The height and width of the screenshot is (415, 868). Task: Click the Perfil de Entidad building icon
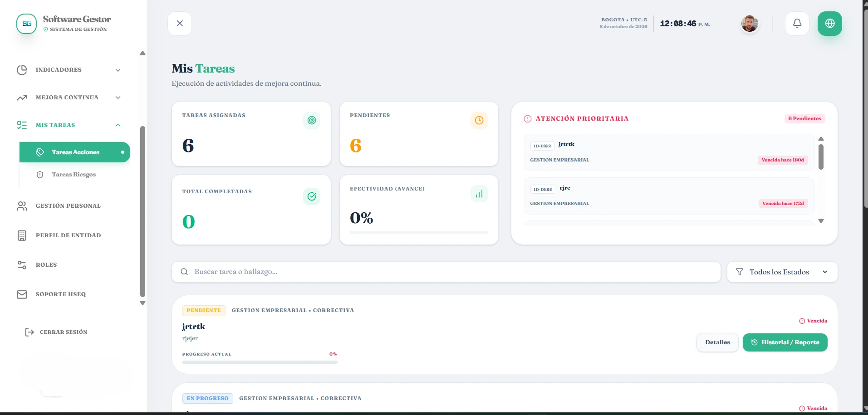[22, 235]
